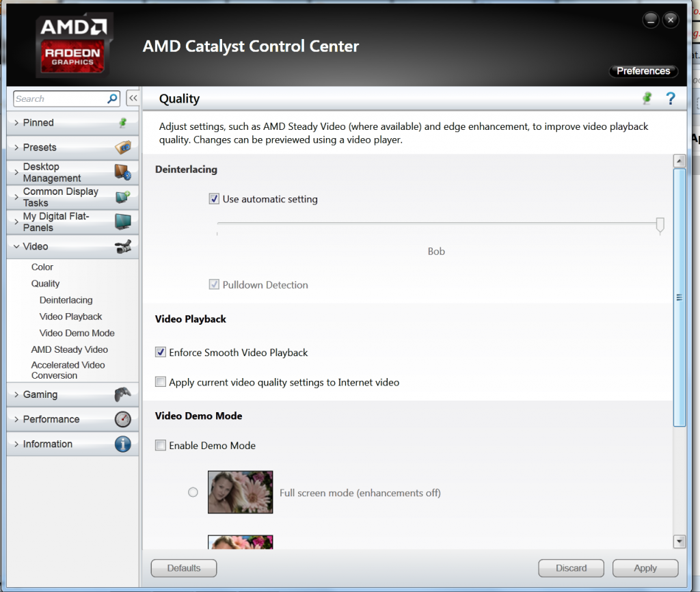Viewport: 700px width, 592px height.
Task: Minimize the Catalyst Control Center window
Action: [x=651, y=20]
